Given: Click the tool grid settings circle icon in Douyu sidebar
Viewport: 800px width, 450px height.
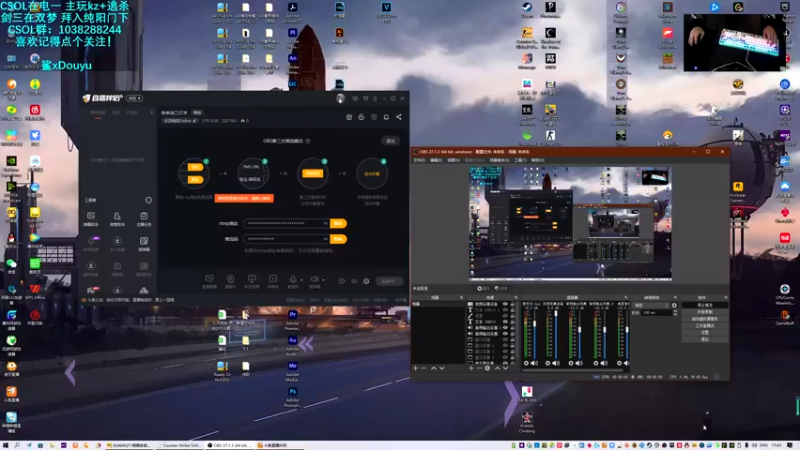Looking at the screenshot, I should click(148, 200).
